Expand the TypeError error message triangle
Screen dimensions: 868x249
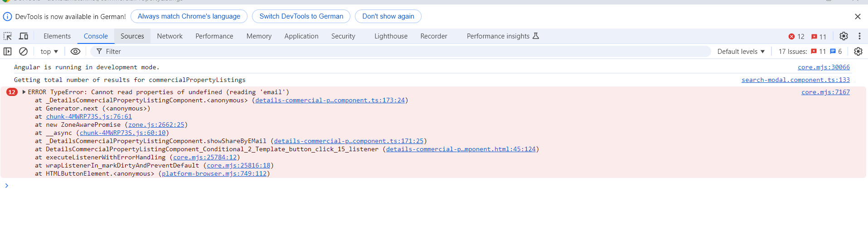coord(24,92)
